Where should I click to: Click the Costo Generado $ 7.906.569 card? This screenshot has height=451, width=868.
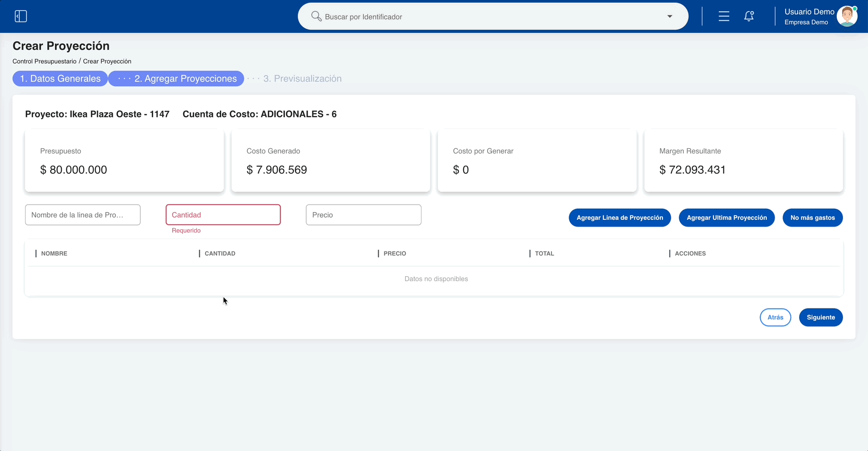[x=331, y=160]
